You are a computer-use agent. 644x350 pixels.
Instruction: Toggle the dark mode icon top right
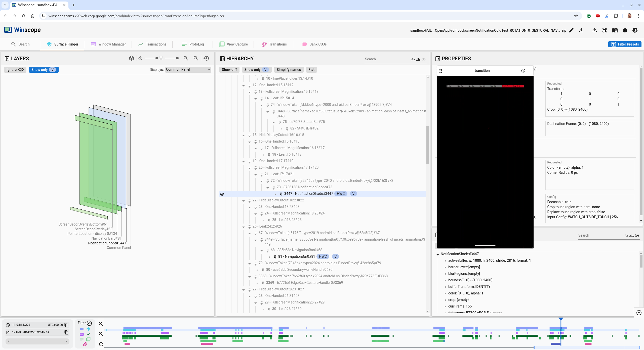point(635,30)
